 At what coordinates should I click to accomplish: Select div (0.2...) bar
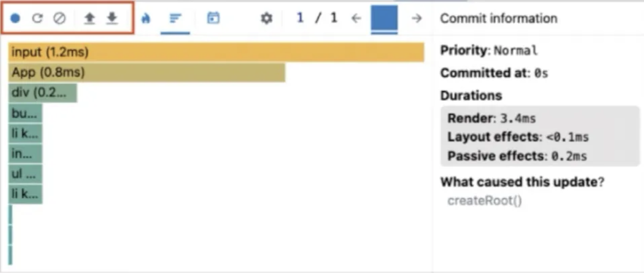tap(43, 93)
